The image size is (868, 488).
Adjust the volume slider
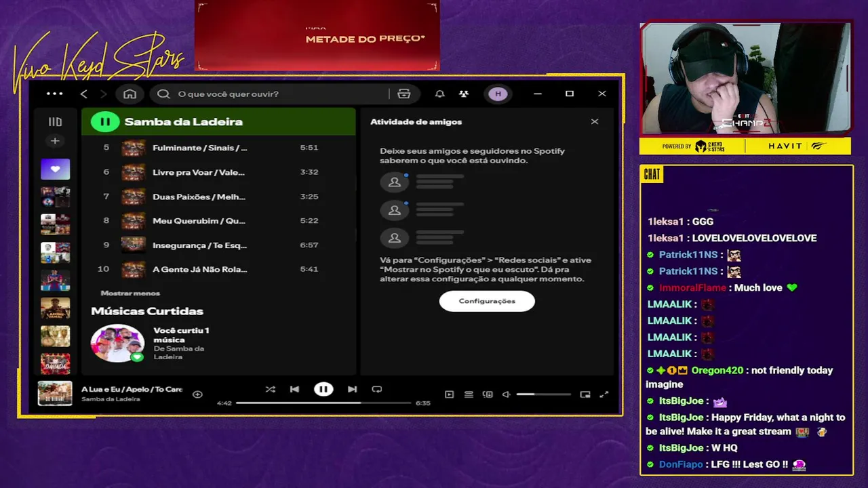(543, 394)
